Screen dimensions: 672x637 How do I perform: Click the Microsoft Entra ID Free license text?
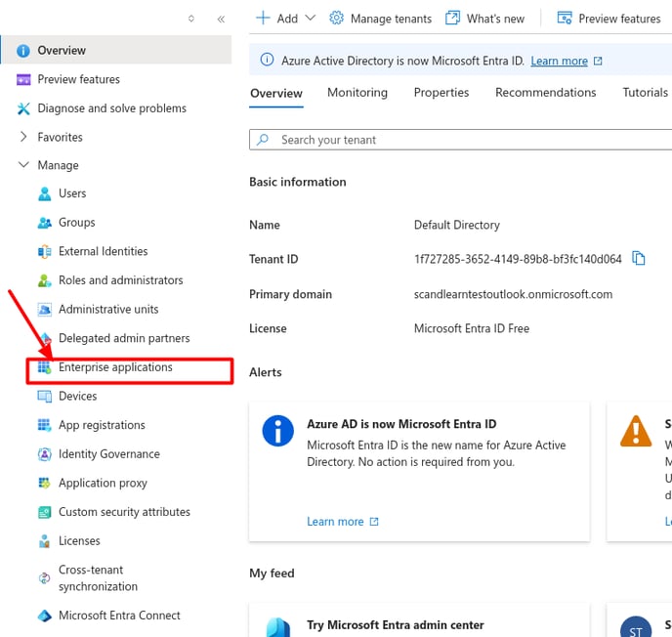(x=472, y=329)
